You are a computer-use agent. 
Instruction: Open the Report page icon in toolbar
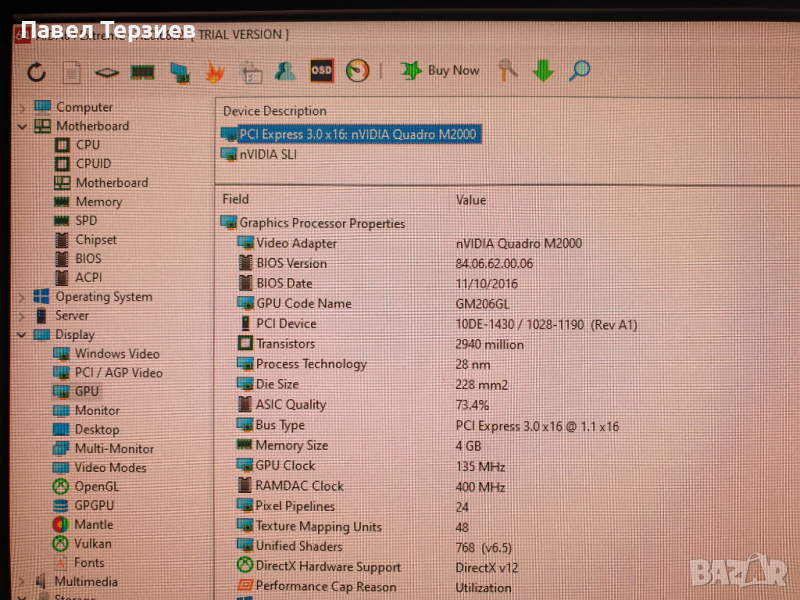pyautogui.click(x=71, y=72)
